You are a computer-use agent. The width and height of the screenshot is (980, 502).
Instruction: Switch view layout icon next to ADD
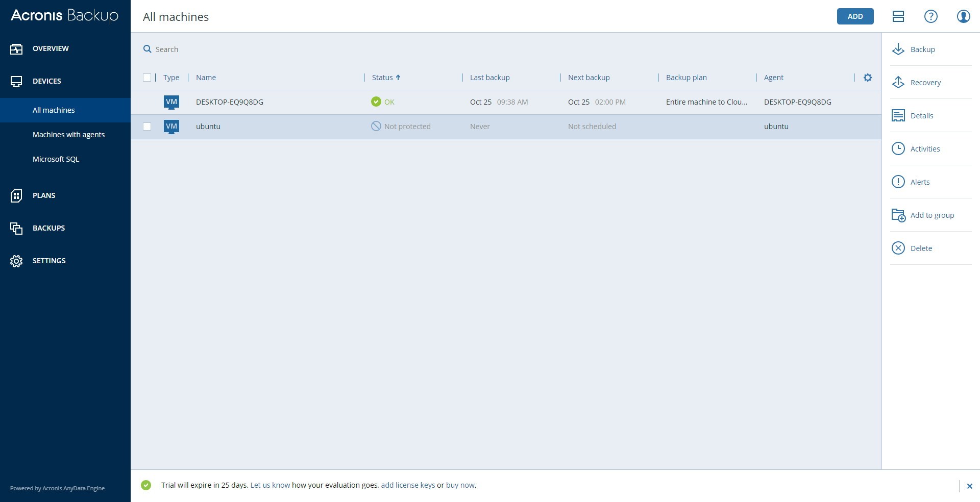click(x=898, y=16)
